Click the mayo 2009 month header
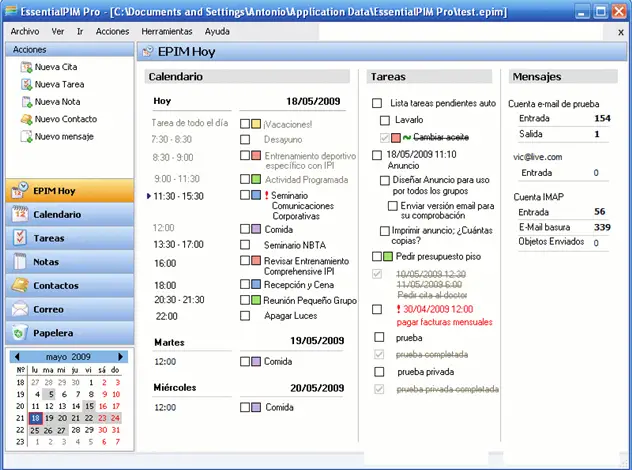This screenshot has width=632, height=470. [68, 357]
